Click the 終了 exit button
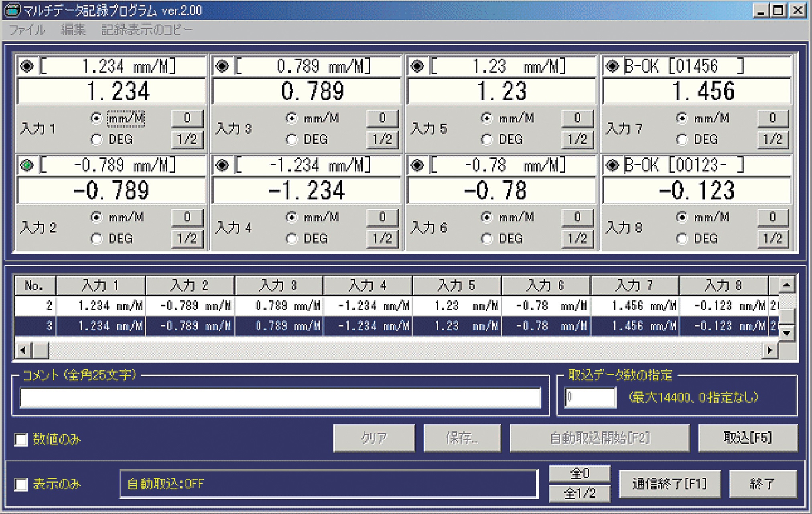 [x=763, y=484]
